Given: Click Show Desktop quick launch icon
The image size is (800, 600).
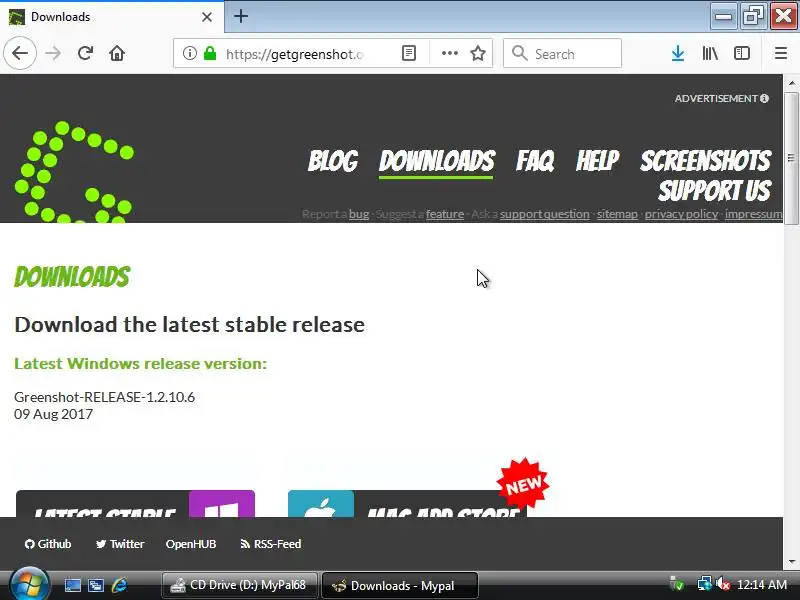Looking at the screenshot, I should [72, 585].
